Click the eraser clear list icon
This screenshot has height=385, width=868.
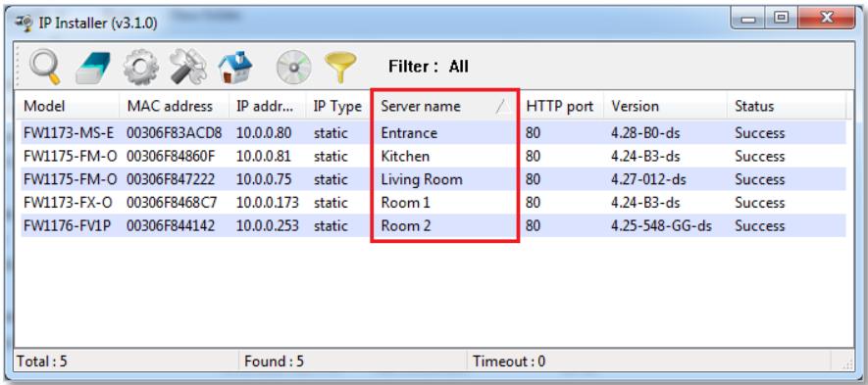(x=92, y=68)
